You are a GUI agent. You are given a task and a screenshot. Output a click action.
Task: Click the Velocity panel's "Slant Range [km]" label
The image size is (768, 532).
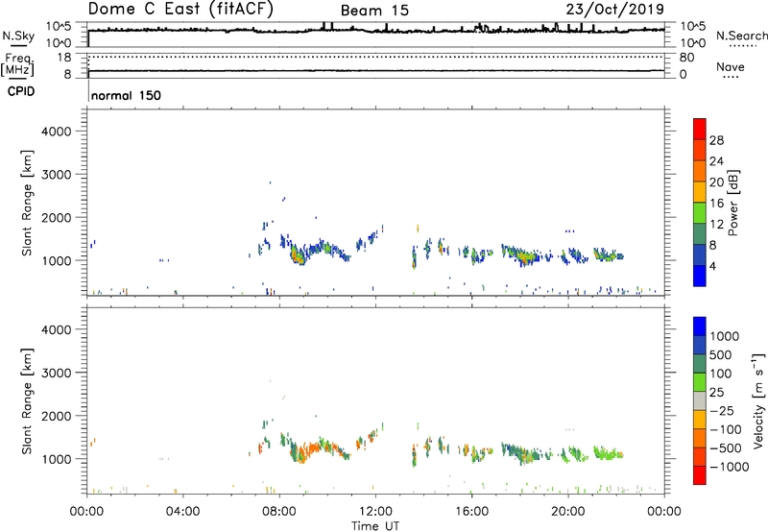click(x=27, y=401)
